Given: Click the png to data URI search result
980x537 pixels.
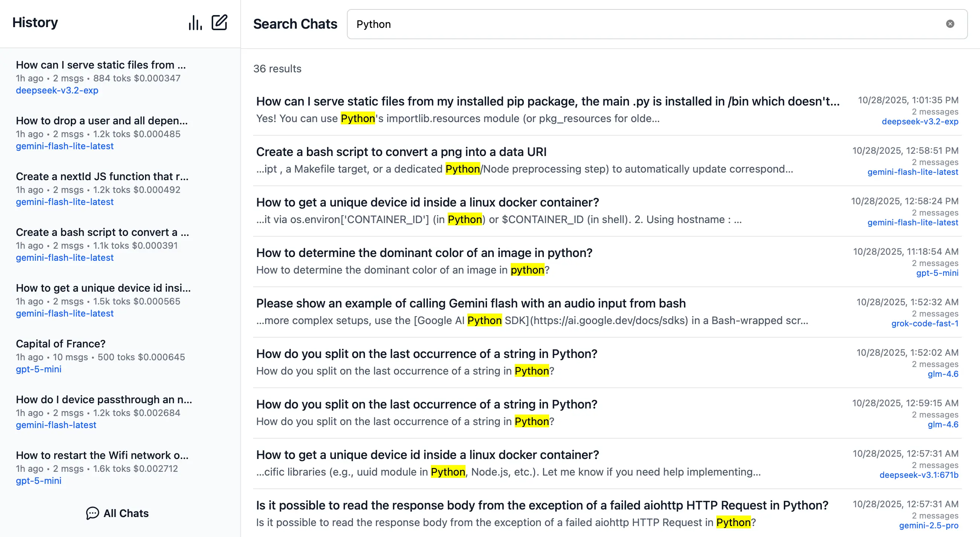Looking at the screenshot, I should [401, 151].
